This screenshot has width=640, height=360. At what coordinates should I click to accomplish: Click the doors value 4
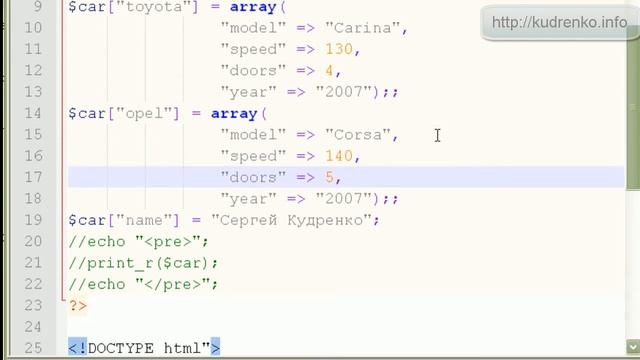329,70
